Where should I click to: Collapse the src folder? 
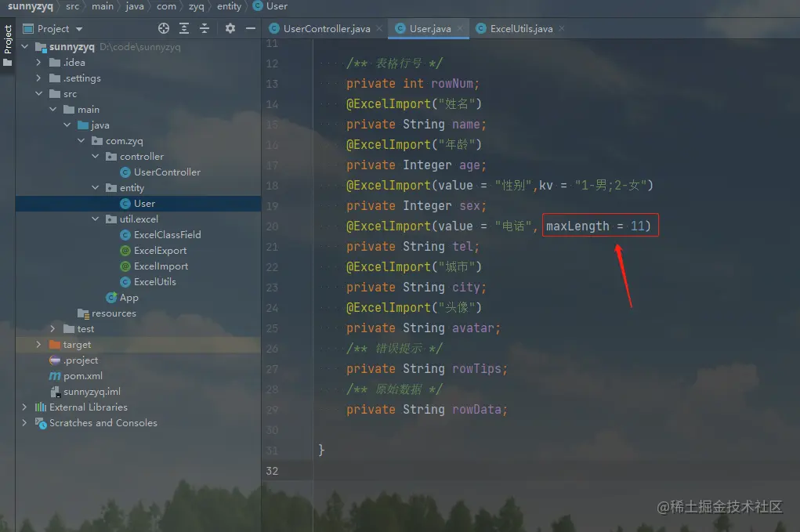coord(38,94)
